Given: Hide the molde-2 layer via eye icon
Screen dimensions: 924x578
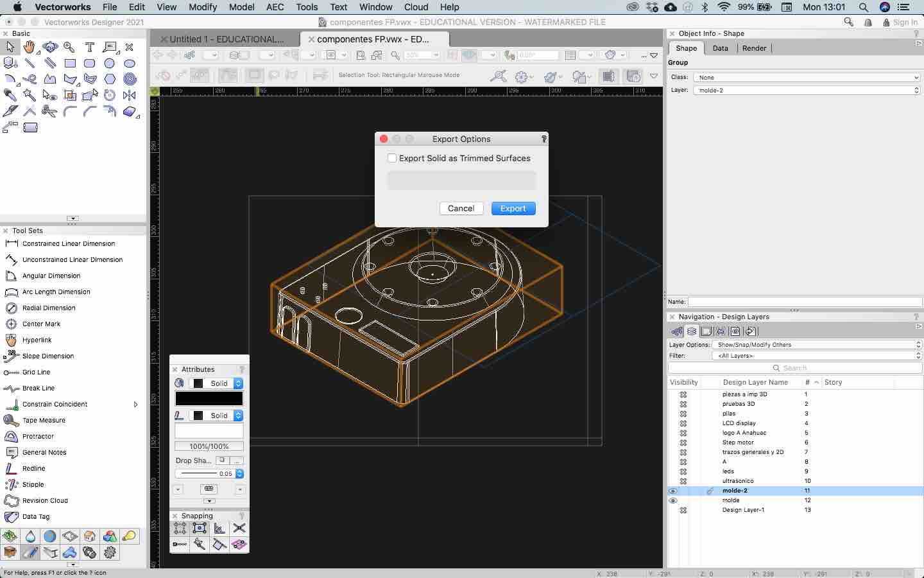Looking at the screenshot, I should click(x=673, y=491).
